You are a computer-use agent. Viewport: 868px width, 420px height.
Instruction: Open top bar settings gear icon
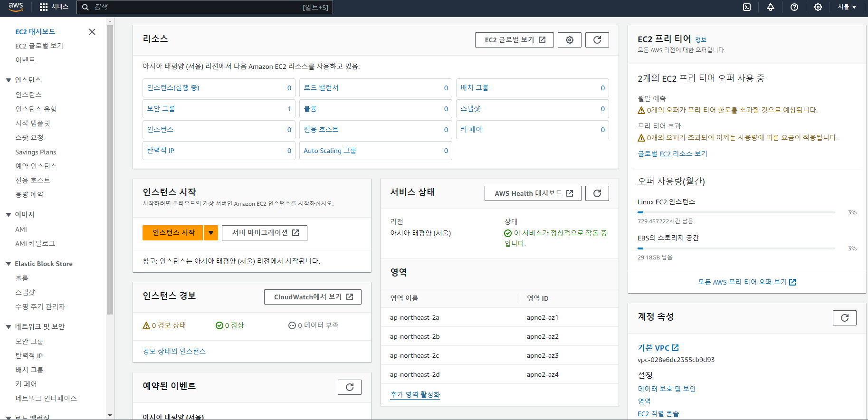(x=818, y=7)
